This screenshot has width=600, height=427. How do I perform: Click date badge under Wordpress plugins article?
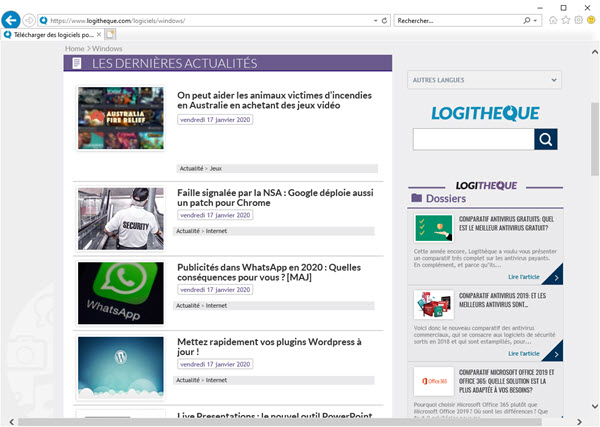[x=215, y=365]
